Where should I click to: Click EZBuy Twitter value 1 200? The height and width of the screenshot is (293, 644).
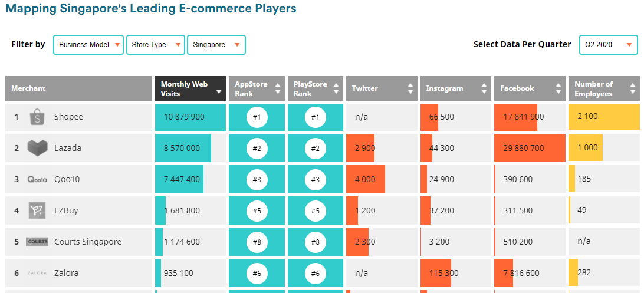click(x=365, y=210)
